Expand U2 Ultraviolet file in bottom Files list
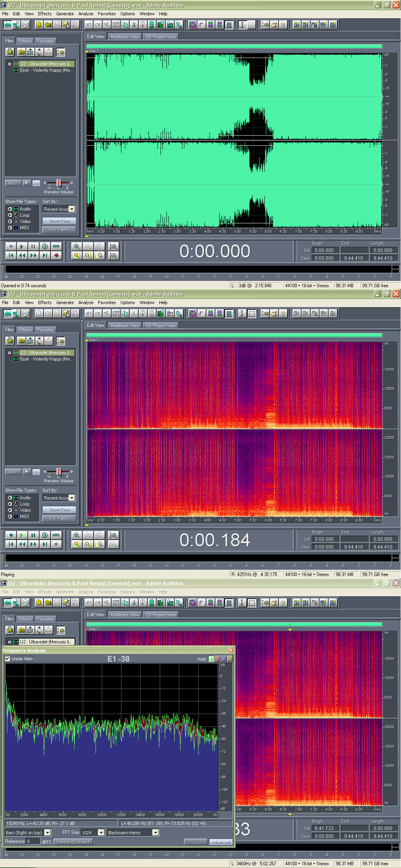401x868 pixels. click(10, 642)
